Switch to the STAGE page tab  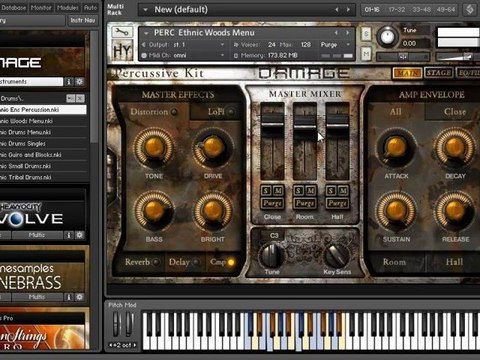[x=439, y=73]
